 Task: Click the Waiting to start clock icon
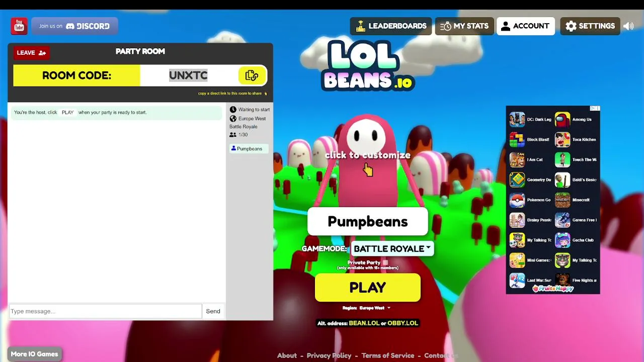pos(233,110)
